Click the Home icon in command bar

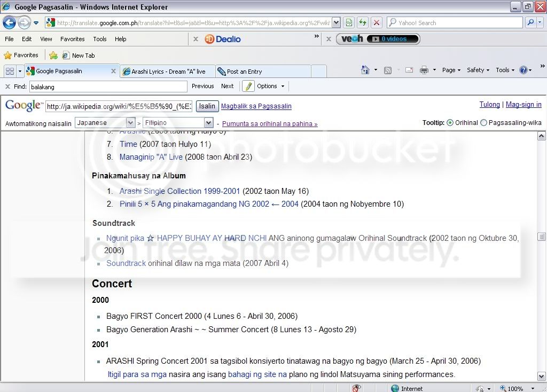tap(365, 70)
